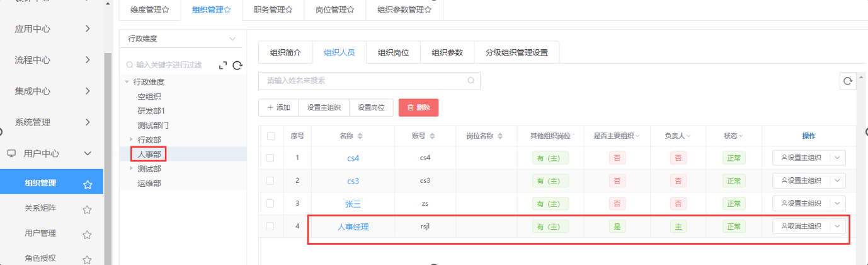Open the 人事经理 name link
The height and width of the screenshot is (265, 868).
point(353,227)
